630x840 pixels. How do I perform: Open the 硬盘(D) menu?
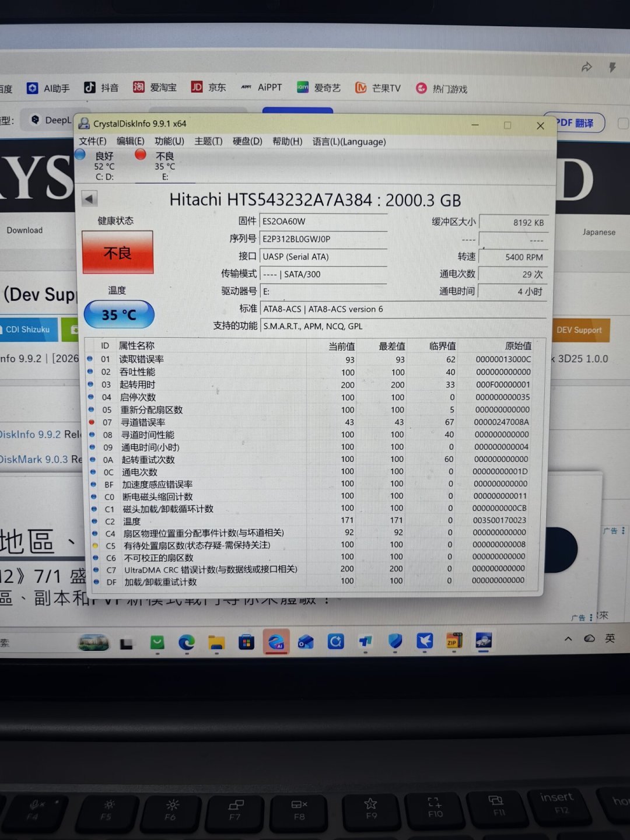pos(247,141)
